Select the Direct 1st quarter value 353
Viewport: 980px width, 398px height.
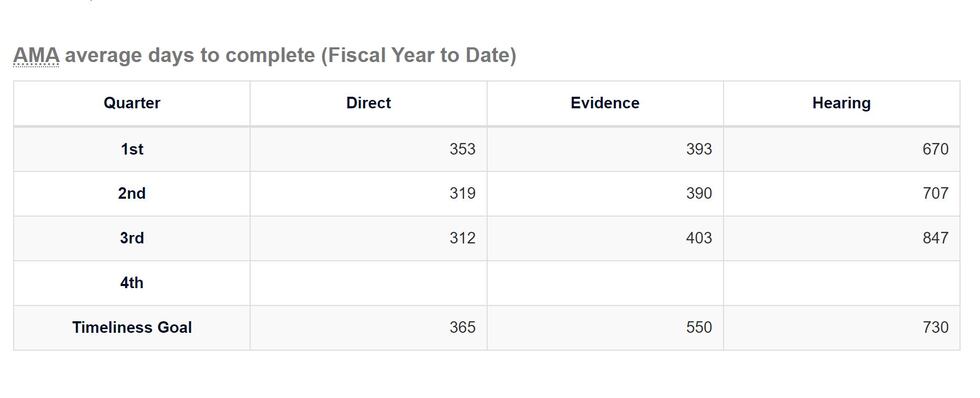(462, 149)
